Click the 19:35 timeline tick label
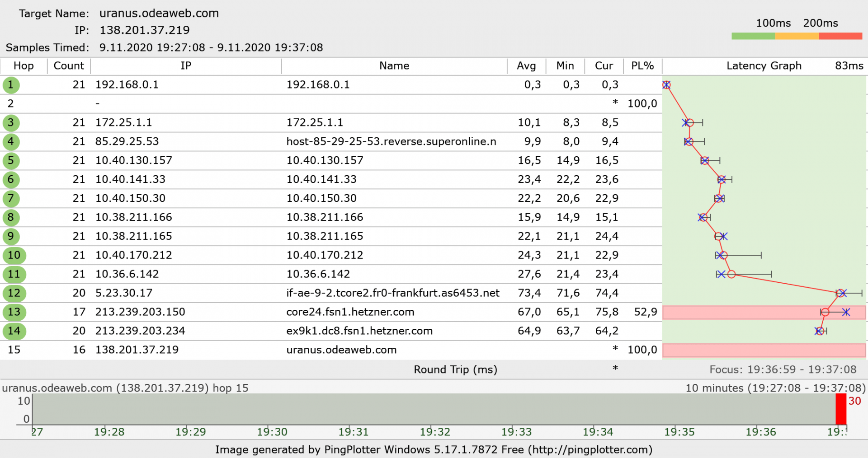 (679, 432)
